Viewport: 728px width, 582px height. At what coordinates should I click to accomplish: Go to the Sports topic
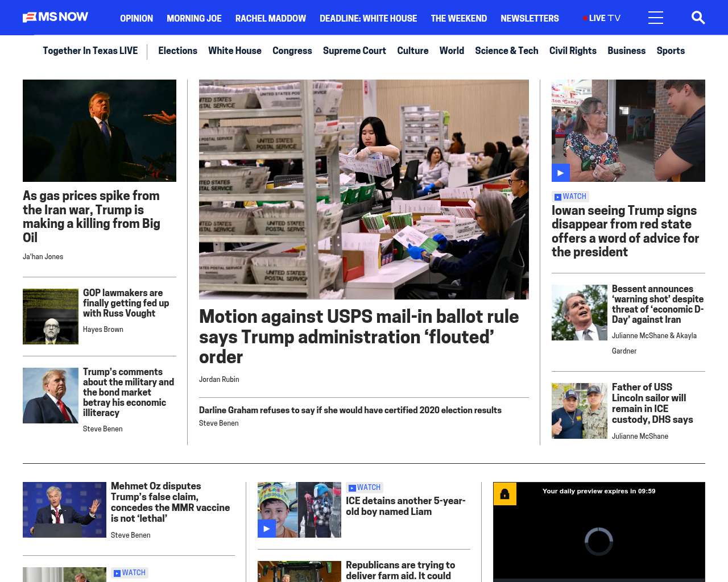point(671,51)
